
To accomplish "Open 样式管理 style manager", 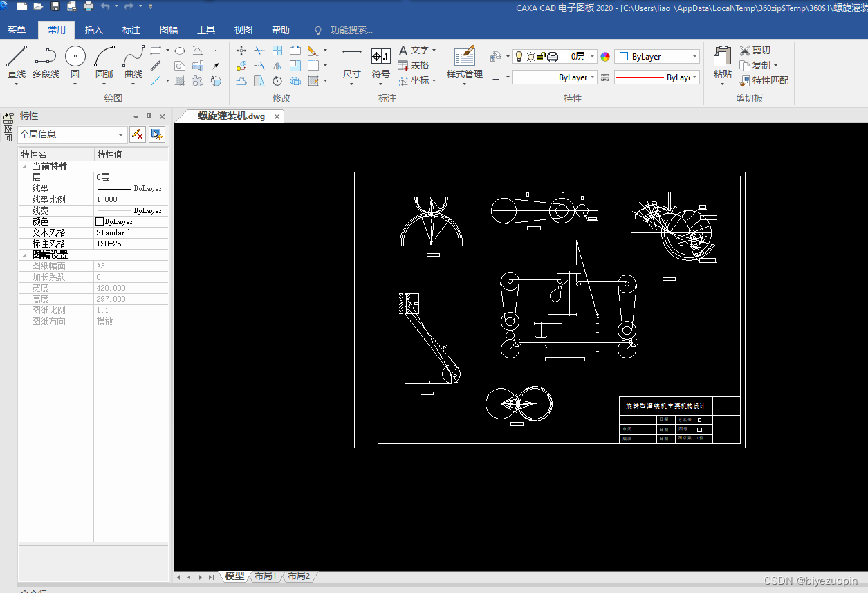I will point(465,64).
